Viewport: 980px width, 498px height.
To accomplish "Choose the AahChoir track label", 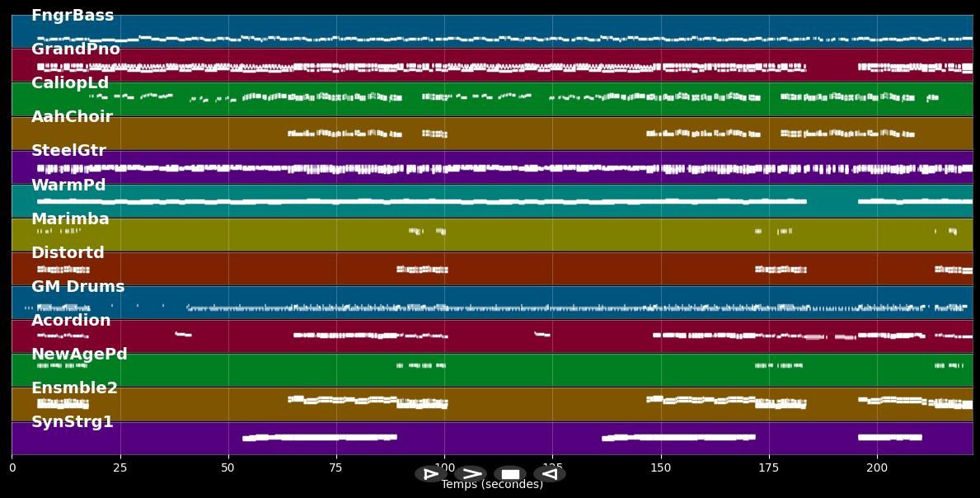I will (x=72, y=117).
